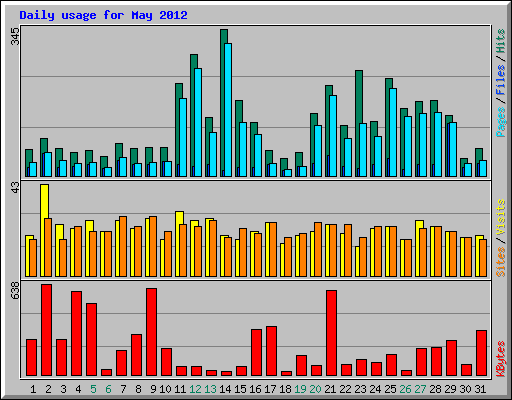Click the day 12 axis label

click(195, 389)
